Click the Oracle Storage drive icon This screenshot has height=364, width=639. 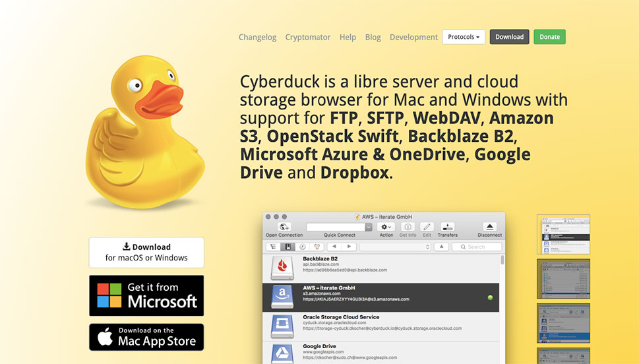point(282,326)
